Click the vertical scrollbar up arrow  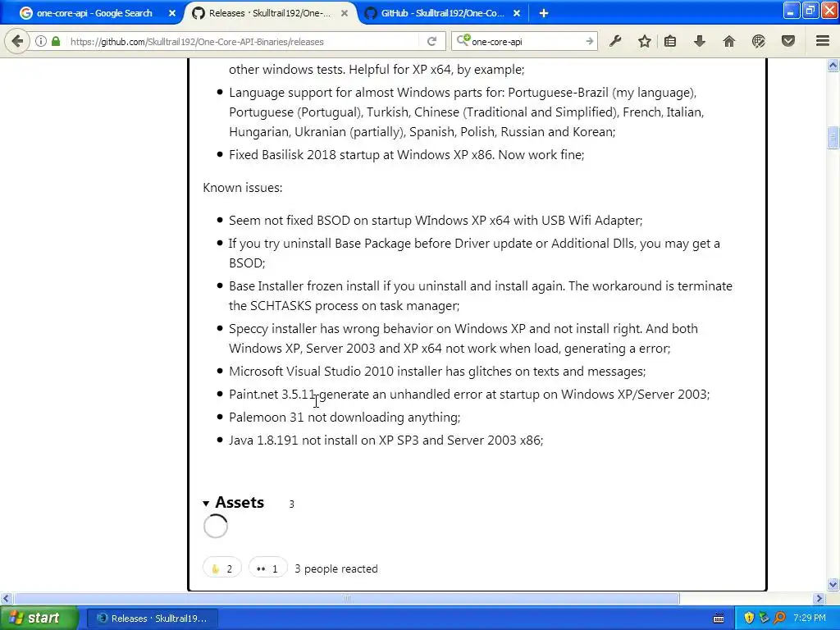click(833, 66)
